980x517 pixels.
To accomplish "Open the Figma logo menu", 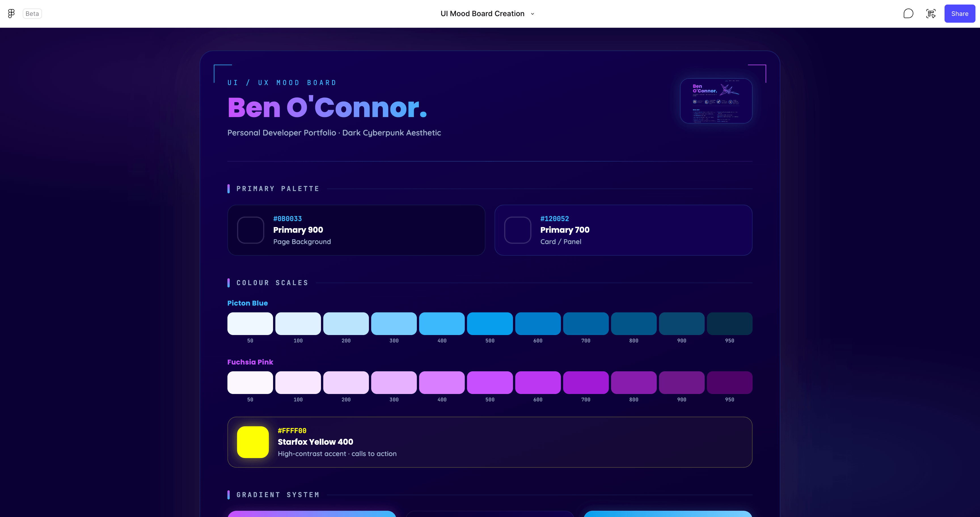I will [x=11, y=14].
